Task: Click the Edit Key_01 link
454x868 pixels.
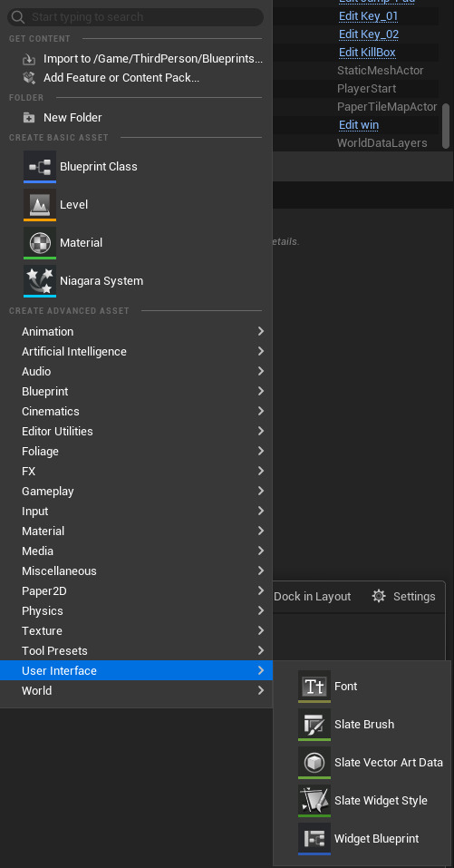Action: [368, 16]
